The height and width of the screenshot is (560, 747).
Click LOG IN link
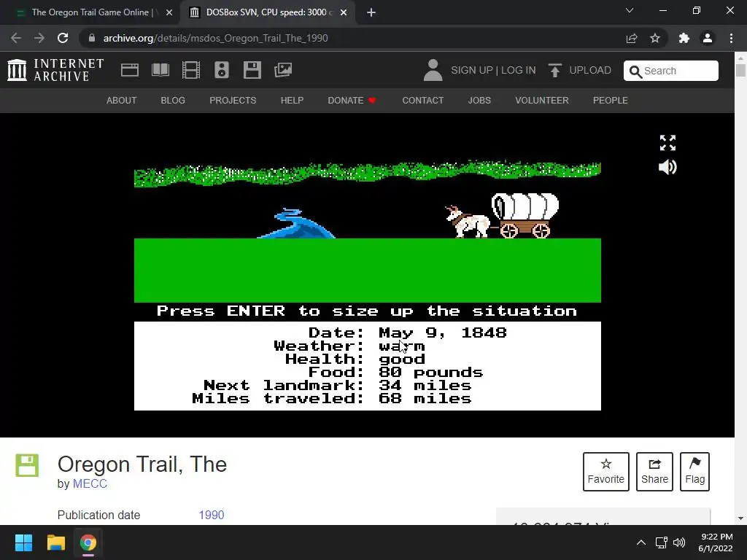point(519,71)
